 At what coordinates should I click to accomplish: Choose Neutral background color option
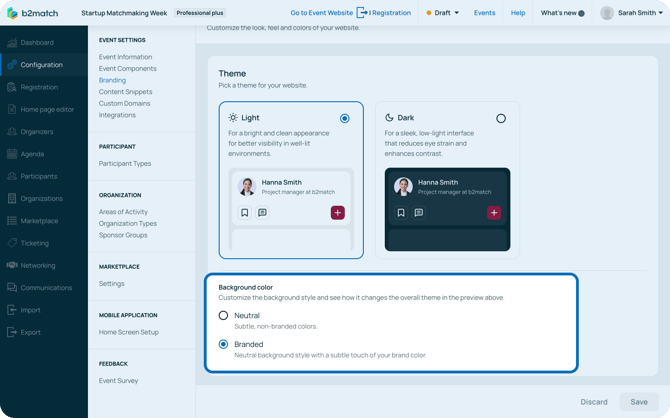[x=224, y=315]
